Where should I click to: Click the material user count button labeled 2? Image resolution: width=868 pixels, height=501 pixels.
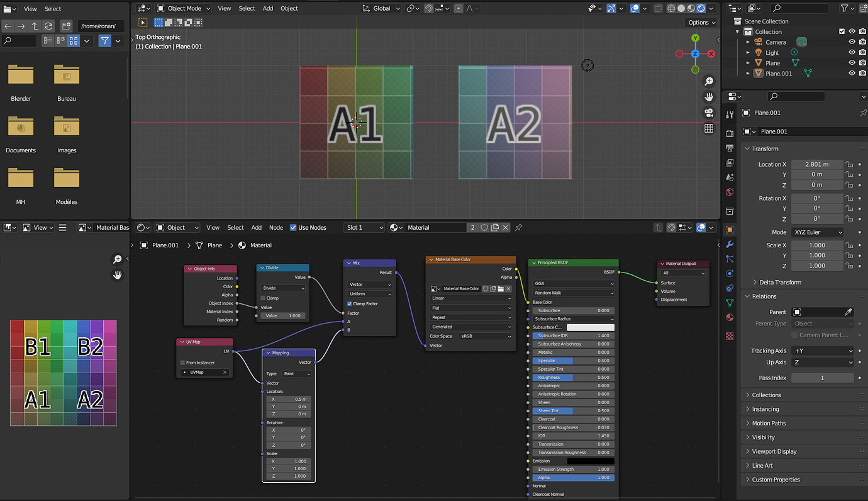pos(473,227)
